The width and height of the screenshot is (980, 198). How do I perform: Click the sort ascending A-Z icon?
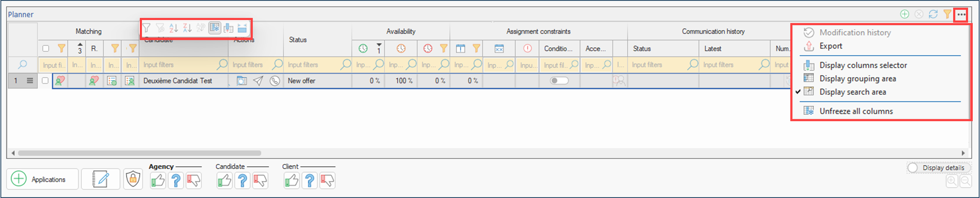click(x=173, y=28)
